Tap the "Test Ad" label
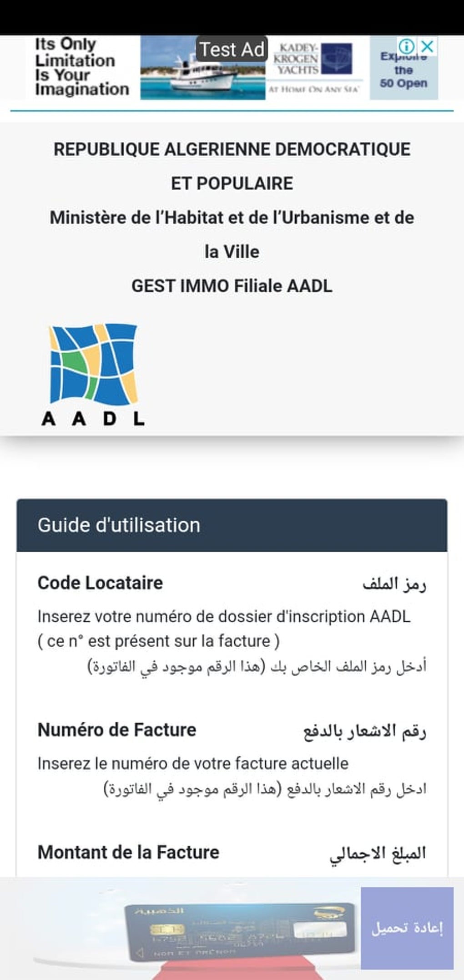 point(232,49)
